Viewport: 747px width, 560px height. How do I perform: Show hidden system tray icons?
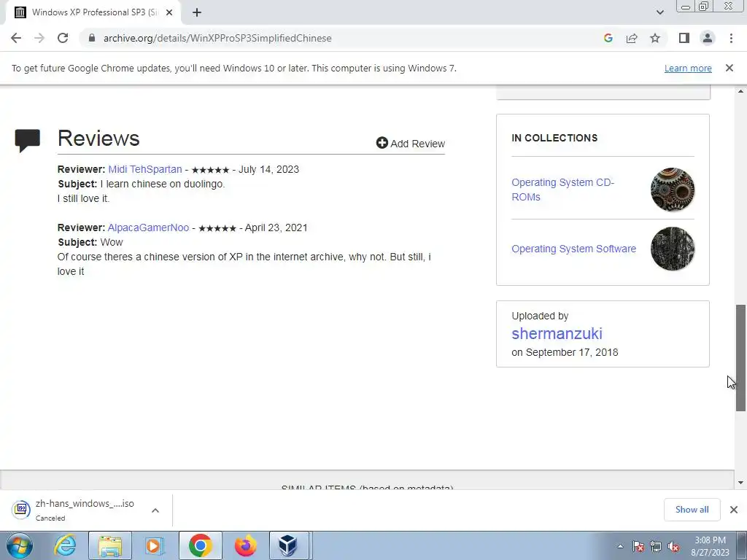click(620, 546)
